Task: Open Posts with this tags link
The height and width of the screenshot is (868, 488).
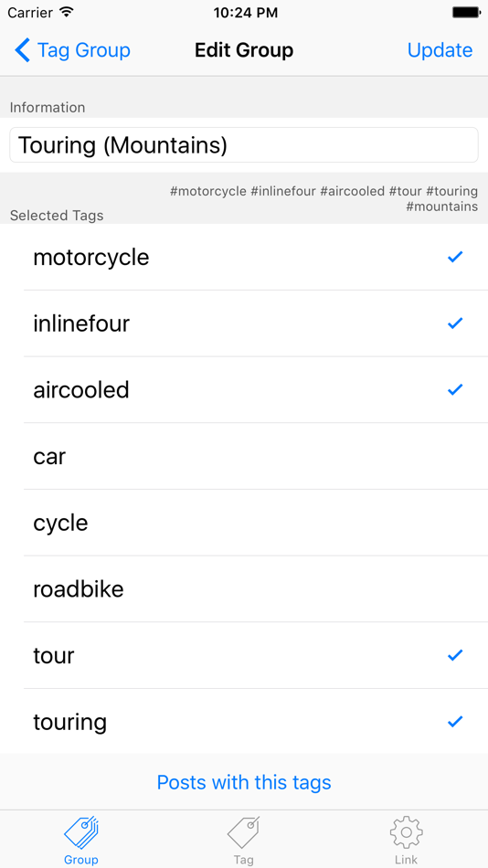Action: [x=244, y=782]
